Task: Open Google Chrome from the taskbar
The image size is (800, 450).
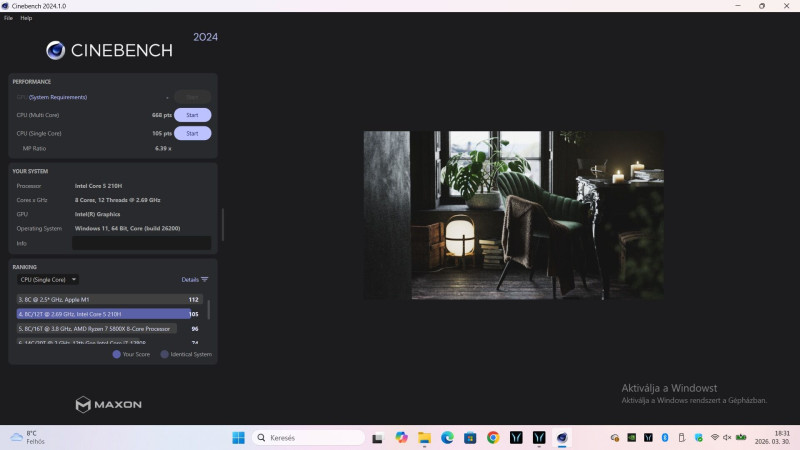Action: (x=493, y=438)
